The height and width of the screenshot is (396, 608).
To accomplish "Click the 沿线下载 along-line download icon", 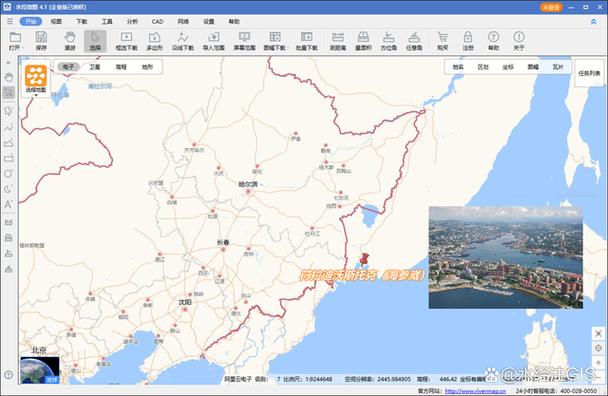I will click(x=183, y=37).
